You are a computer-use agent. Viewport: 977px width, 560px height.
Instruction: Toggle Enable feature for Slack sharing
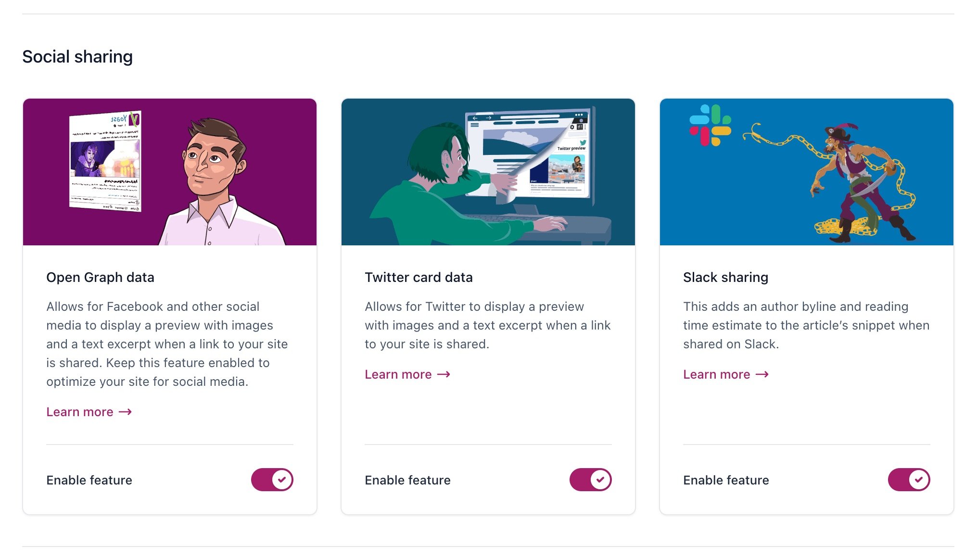[x=909, y=479]
